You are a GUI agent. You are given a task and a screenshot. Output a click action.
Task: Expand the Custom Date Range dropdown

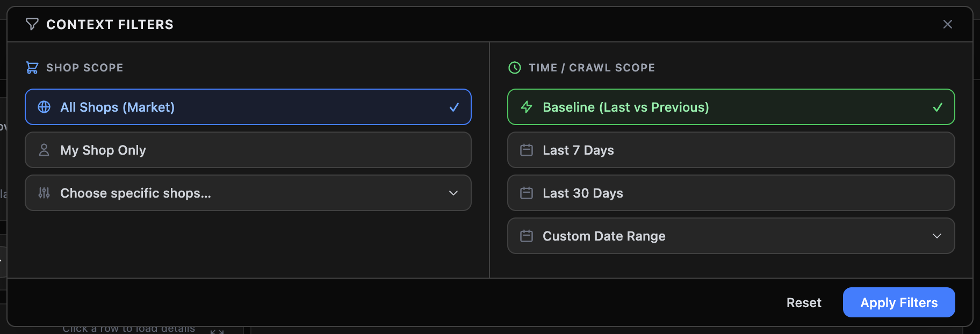pyautogui.click(x=937, y=236)
